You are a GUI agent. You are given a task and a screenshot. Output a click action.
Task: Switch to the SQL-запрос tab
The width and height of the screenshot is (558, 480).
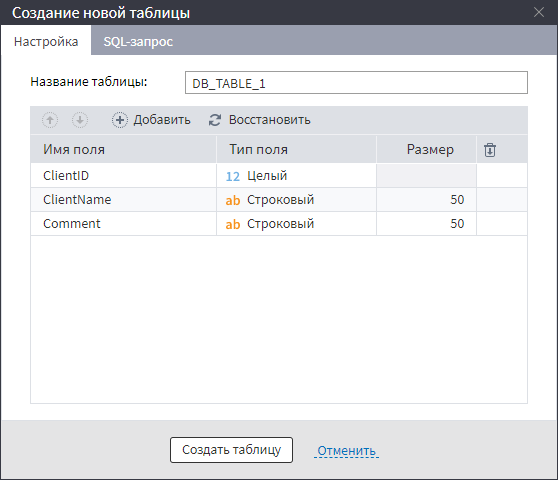138,42
